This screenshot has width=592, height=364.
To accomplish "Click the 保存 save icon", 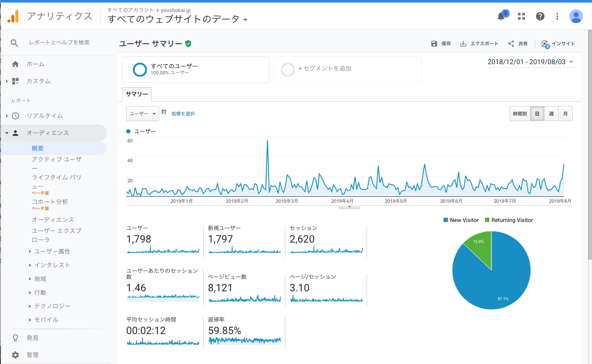I will pyautogui.click(x=434, y=44).
